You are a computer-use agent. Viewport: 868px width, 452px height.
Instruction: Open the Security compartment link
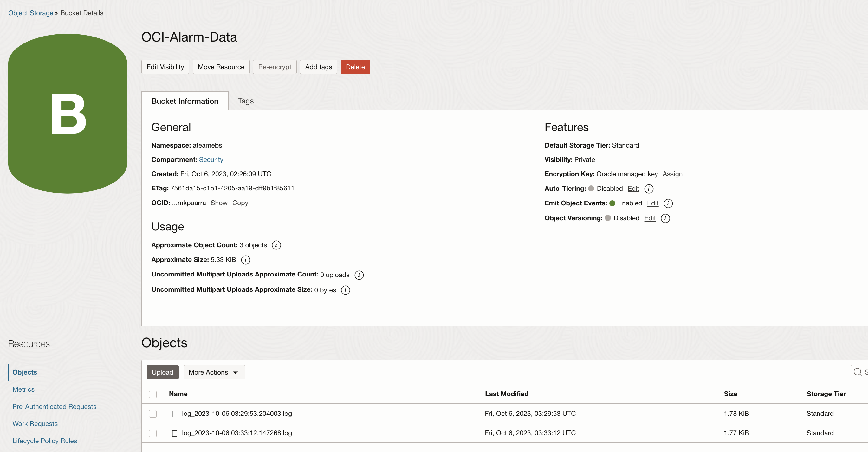pos(211,160)
